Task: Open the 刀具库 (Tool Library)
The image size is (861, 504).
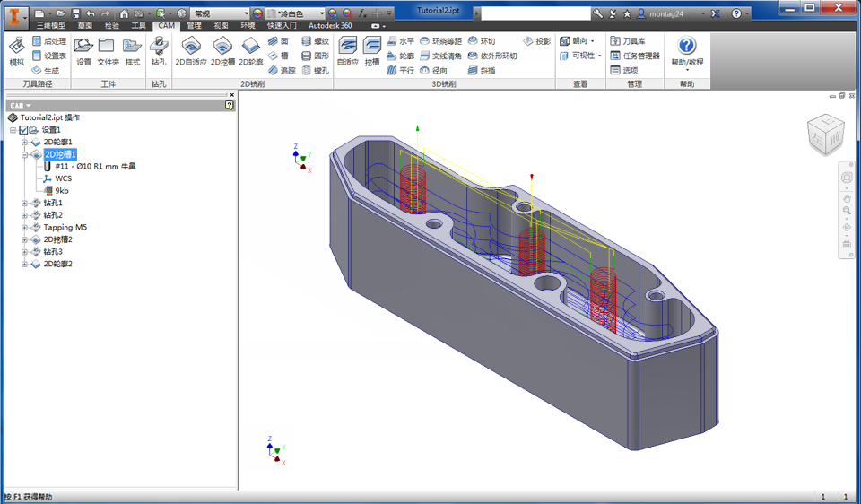Action: click(628, 41)
